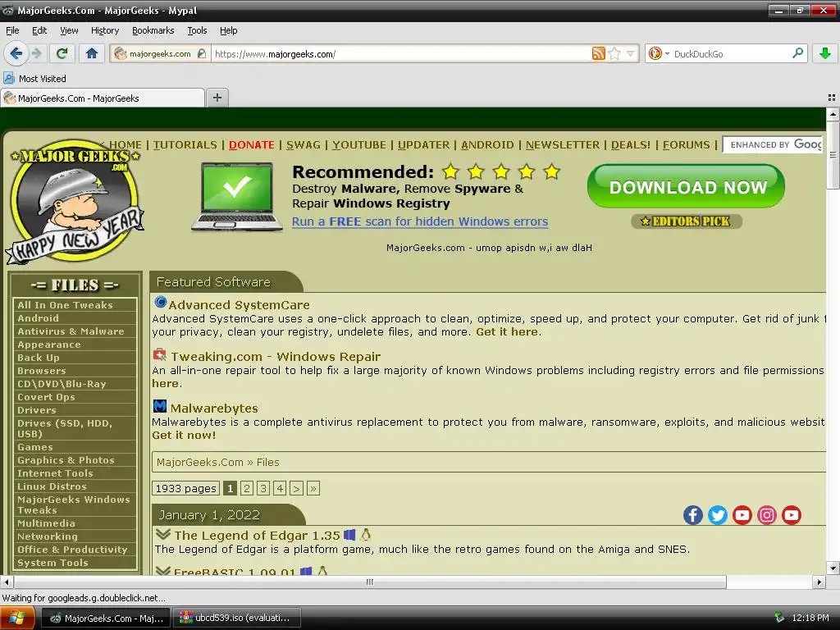Select the MajorGeeks.Com browser tab
Screen dimensions: 840x630
[x=103, y=98]
